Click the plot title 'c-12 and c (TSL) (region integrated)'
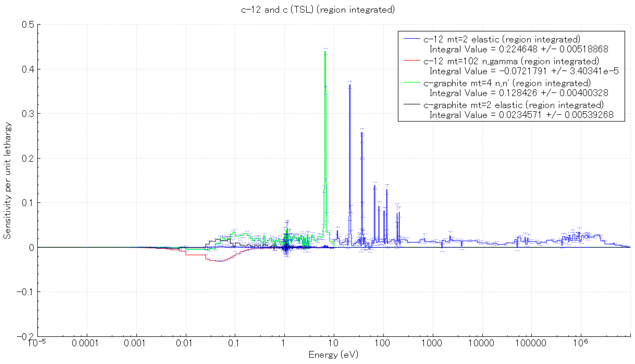 318,10
